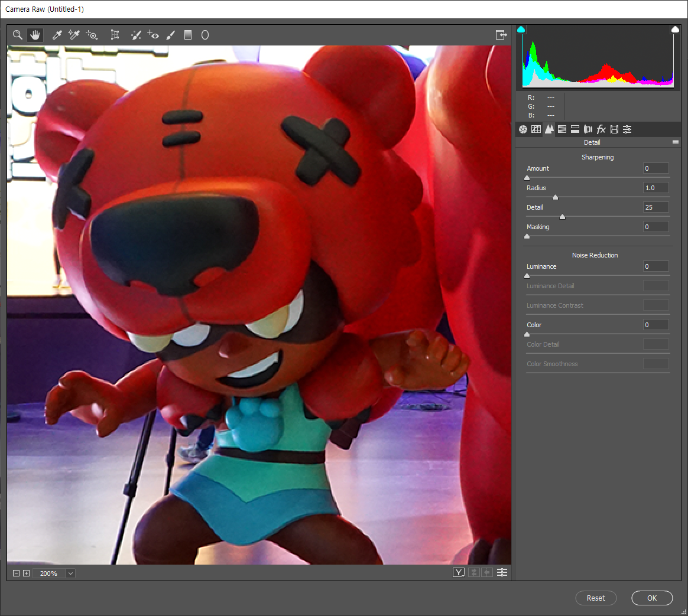
Task: Click the Reset button
Action: pos(596,598)
